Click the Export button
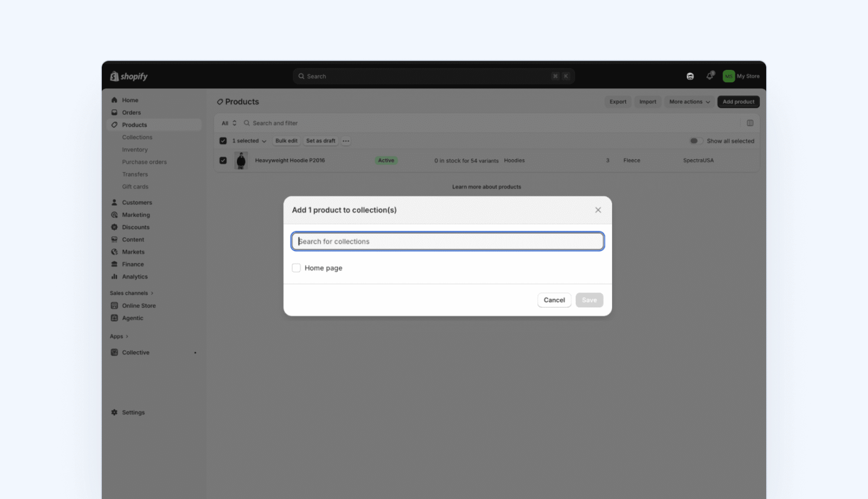Viewport: 868px width, 499px height. point(617,102)
